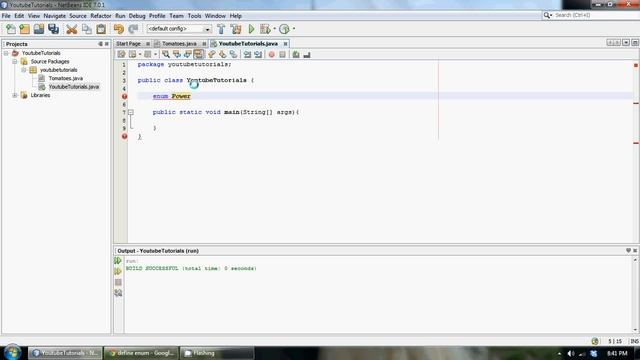Image resolution: width=640 pixels, height=360 pixels.
Task: Click the word Power on line 5
Action: [x=181, y=96]
